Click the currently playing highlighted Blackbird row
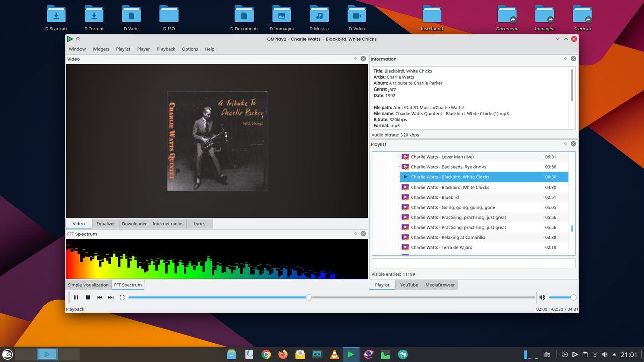The width and height of the screenshot is (644, 362). [x=485, y=177]
